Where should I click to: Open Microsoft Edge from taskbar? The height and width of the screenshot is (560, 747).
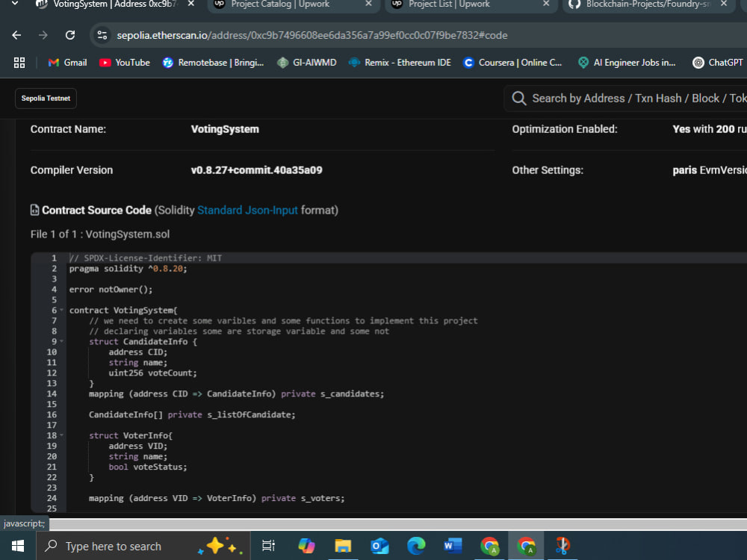pos(416,546)
